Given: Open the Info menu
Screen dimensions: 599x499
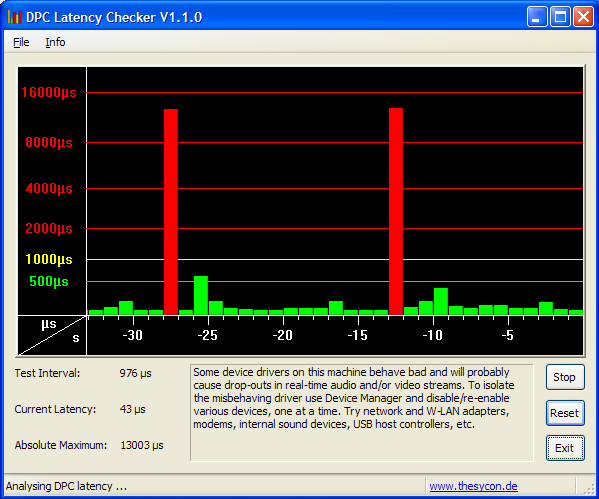Looking at the screenshot, I should pos(55,42).
